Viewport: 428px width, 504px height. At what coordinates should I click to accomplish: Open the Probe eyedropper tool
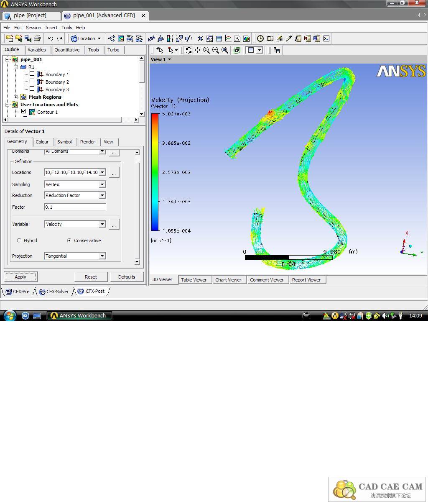click(x=289, y=38)
